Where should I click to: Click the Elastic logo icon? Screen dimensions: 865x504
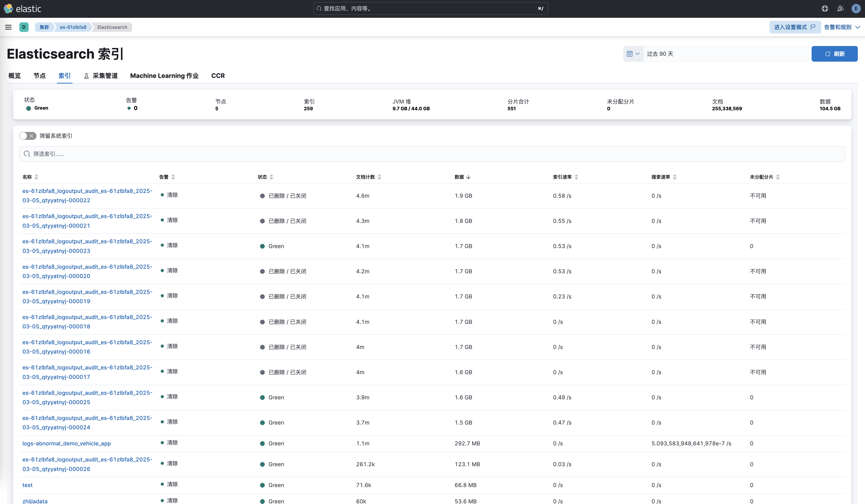[x=8, y=9]
